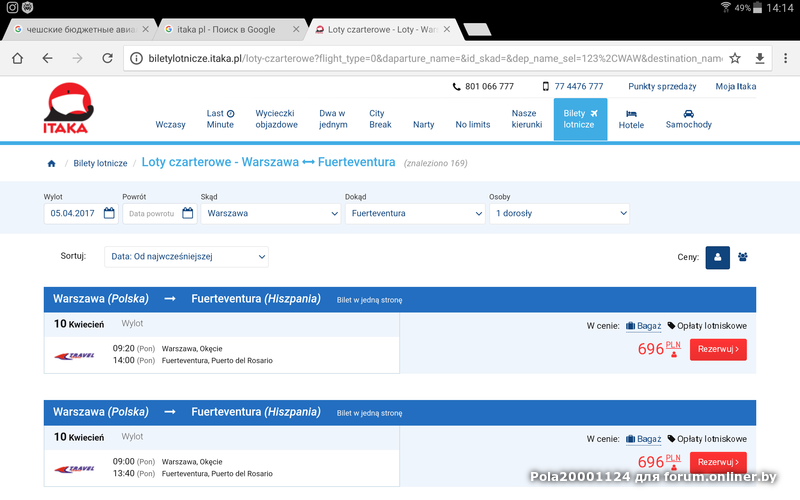Click the 77 4476 777 phone number

(579, 87)
